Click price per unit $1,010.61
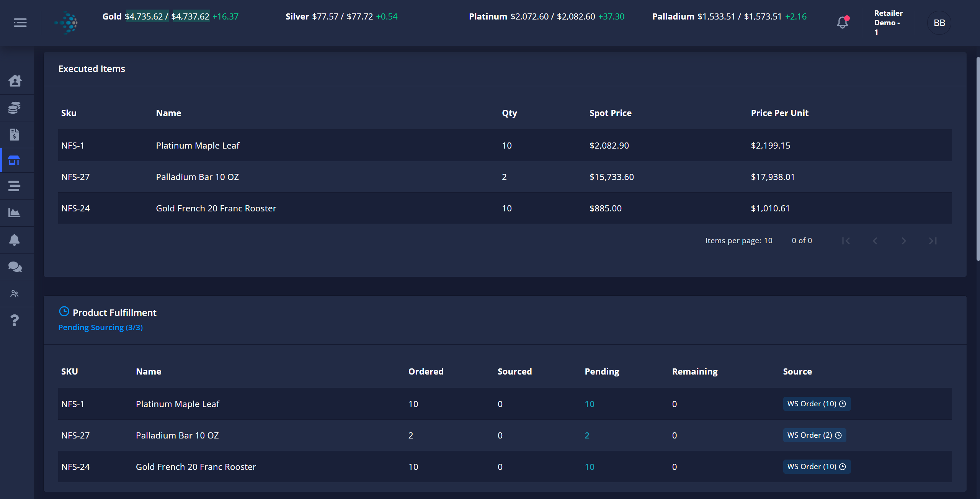 [770, 208]
